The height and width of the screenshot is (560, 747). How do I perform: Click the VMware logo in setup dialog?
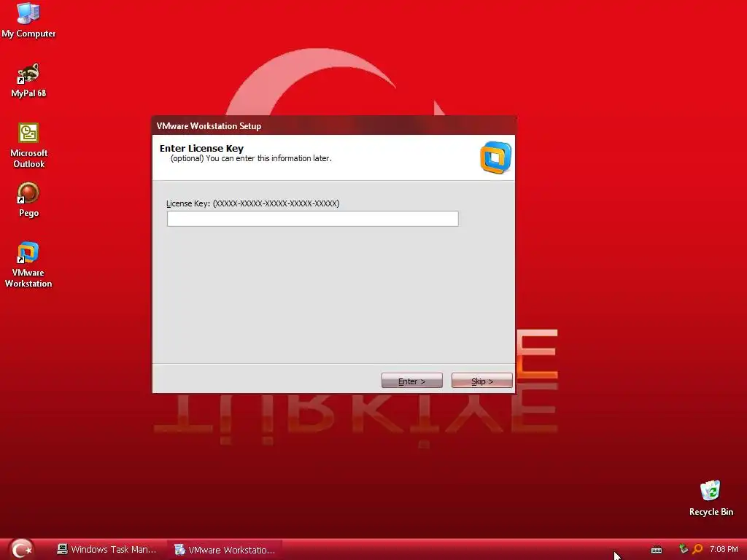pos(495,157)
